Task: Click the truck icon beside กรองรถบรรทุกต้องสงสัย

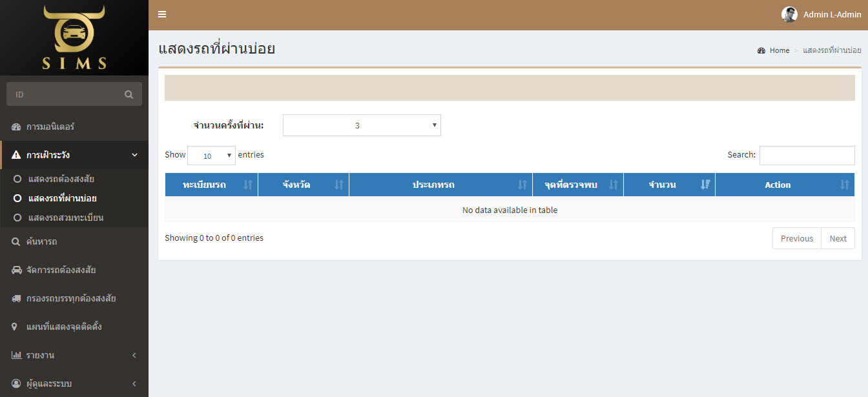Action: click(x=16, y=298)
